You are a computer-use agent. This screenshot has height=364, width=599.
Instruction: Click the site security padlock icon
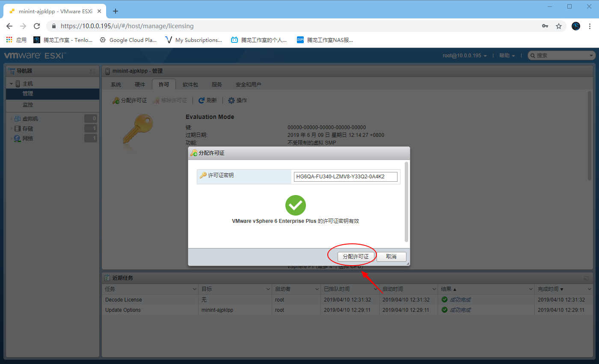54,26
